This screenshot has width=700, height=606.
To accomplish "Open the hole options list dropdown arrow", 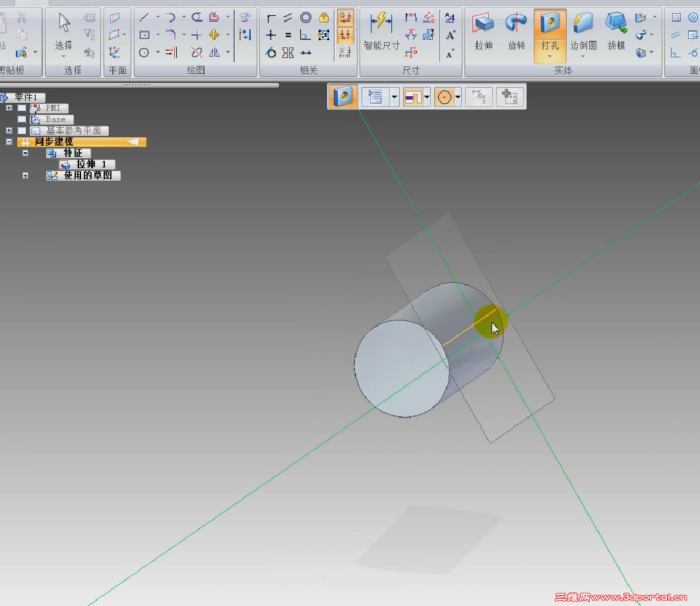I will (394, 97).
